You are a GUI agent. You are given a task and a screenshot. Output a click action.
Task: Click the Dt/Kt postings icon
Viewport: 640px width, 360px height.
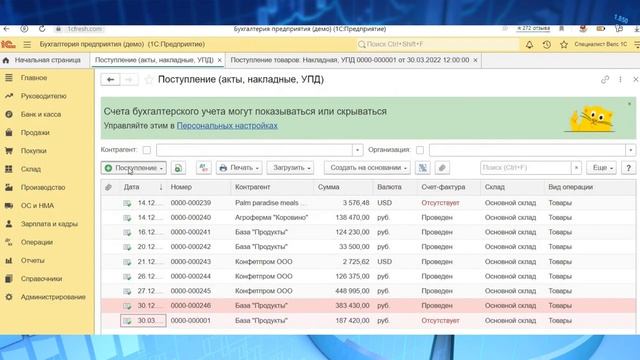(x=204, y=168)
